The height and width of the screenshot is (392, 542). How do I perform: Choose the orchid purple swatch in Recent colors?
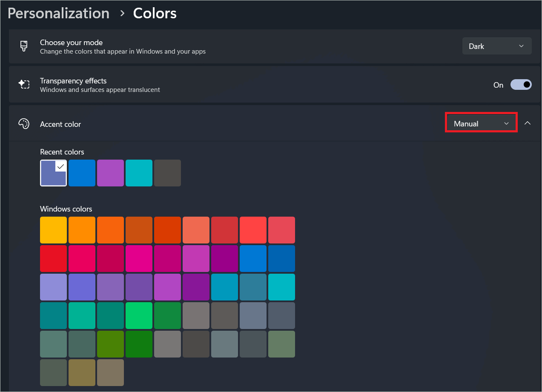tap(110, 173)
